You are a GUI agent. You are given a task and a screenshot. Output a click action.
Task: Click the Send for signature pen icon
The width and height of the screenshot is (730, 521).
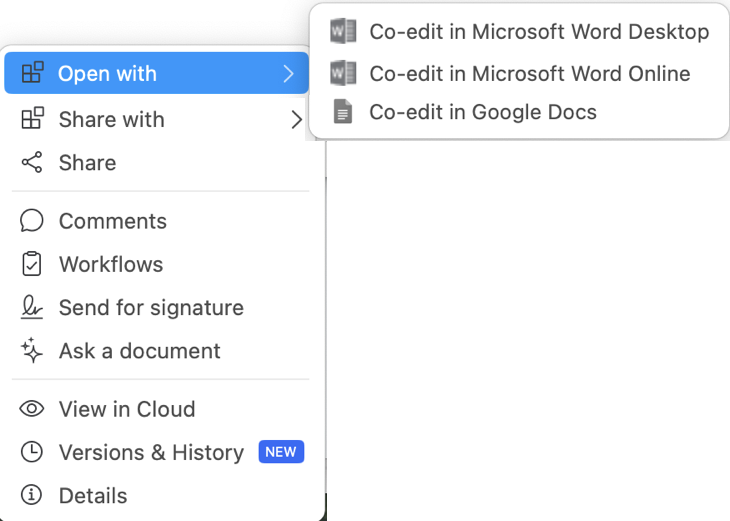click(32, 307)
